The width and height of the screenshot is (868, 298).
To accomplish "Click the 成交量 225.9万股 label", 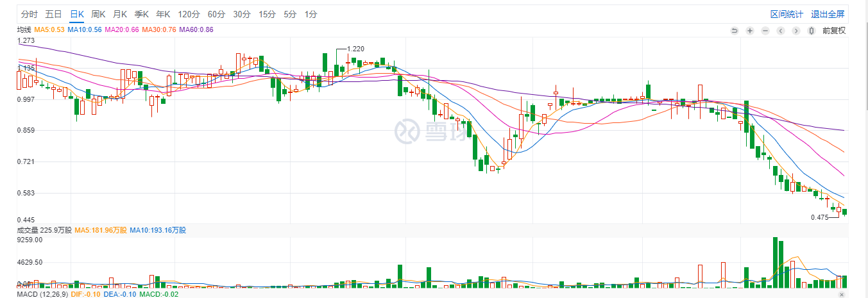I will [44, 229].
